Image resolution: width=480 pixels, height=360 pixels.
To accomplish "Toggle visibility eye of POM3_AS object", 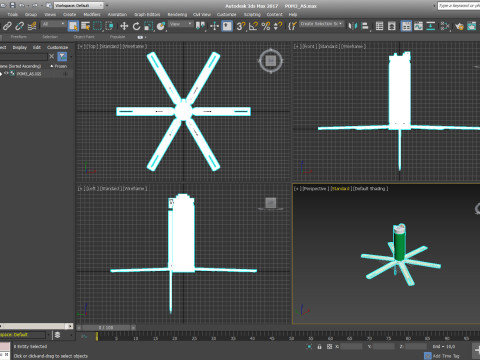I will pyautogui.click(x=6, y=73).
